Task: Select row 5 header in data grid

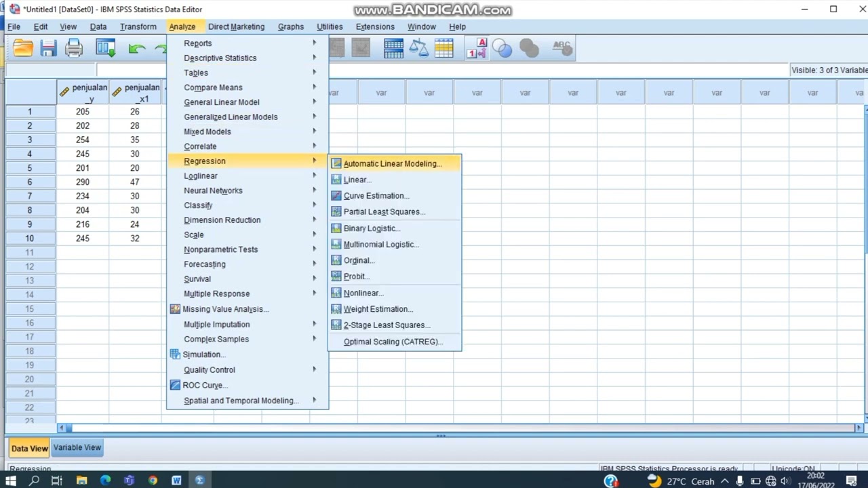Action: [x=30, y=168]
